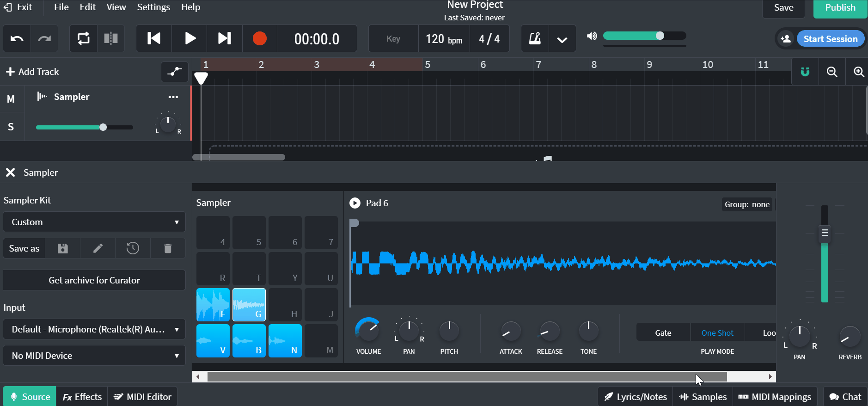Solo the Sampler track
868x406 pixels.
point(11,127)
